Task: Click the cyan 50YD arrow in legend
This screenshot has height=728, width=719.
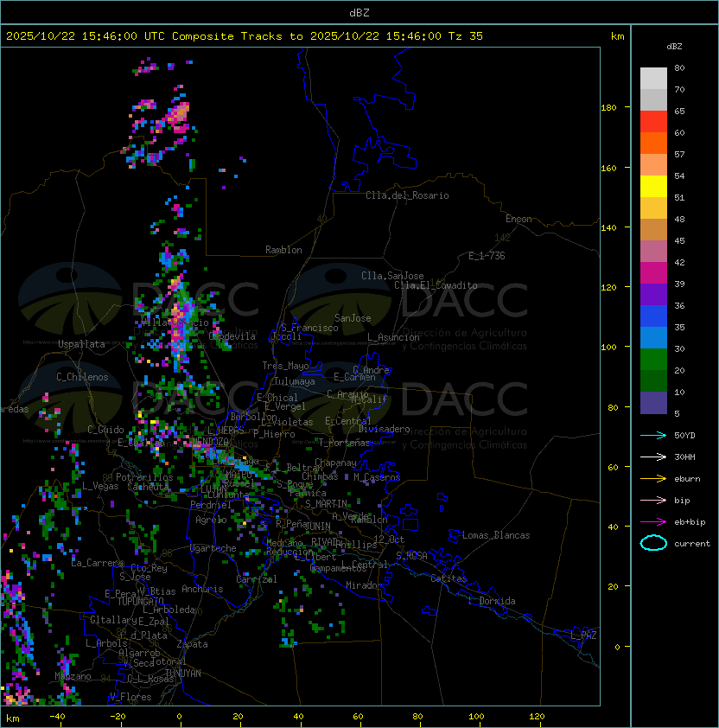Action: (x=653, y=436)
